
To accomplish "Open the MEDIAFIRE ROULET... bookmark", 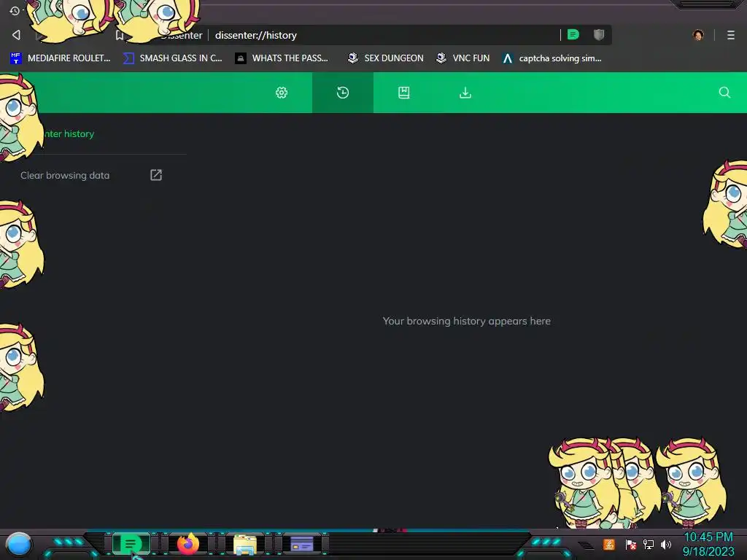I will click(x=60, y=58).
